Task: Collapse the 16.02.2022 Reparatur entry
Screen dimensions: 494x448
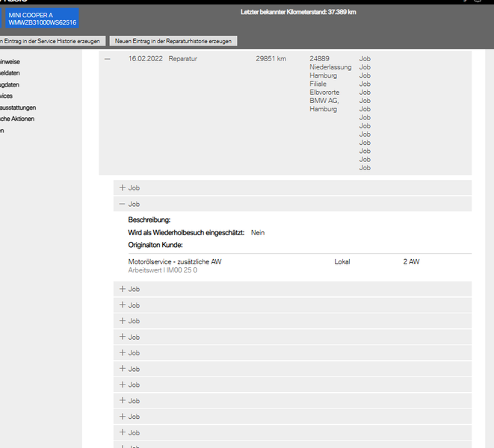Action: [x=107, y=59]
